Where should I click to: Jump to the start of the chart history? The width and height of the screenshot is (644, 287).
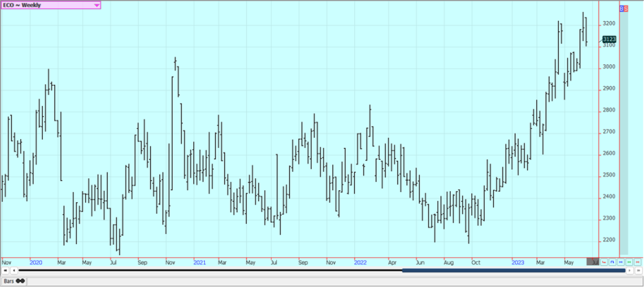(x=5, y=270)
